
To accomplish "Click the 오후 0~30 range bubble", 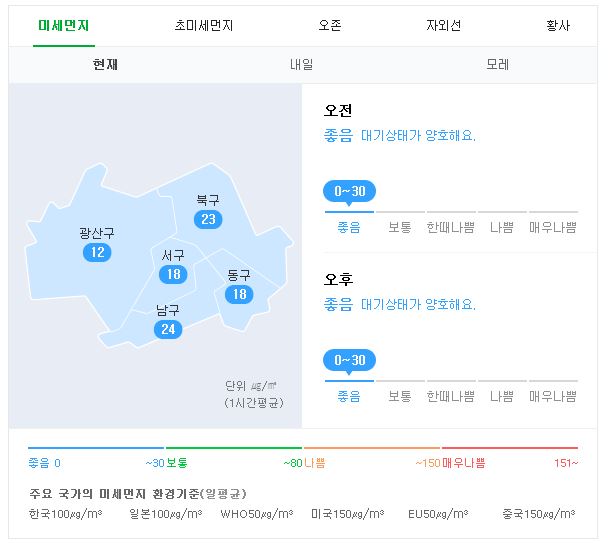I will click(349, 361).
